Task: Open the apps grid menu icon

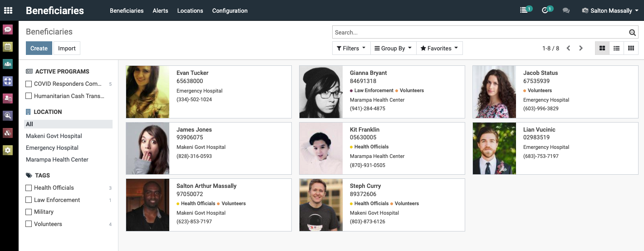Action: (x=8, y=10)
